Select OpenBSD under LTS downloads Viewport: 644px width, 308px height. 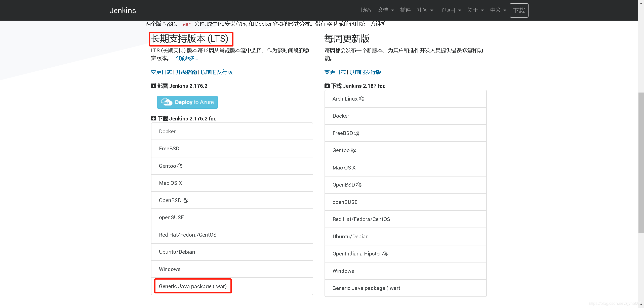pos(232,200)
